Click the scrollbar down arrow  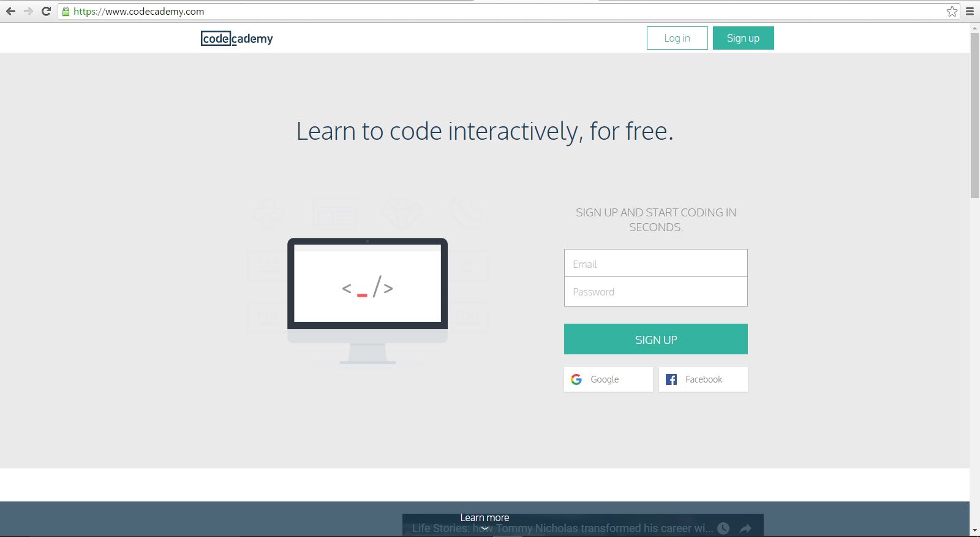(x=974, y=530)
